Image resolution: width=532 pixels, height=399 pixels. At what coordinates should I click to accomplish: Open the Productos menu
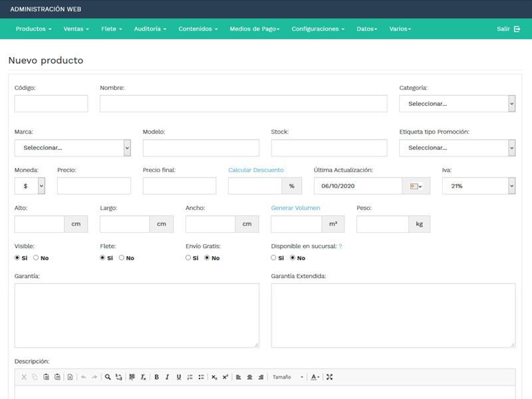pyautogui.click(x=33, y=29)
